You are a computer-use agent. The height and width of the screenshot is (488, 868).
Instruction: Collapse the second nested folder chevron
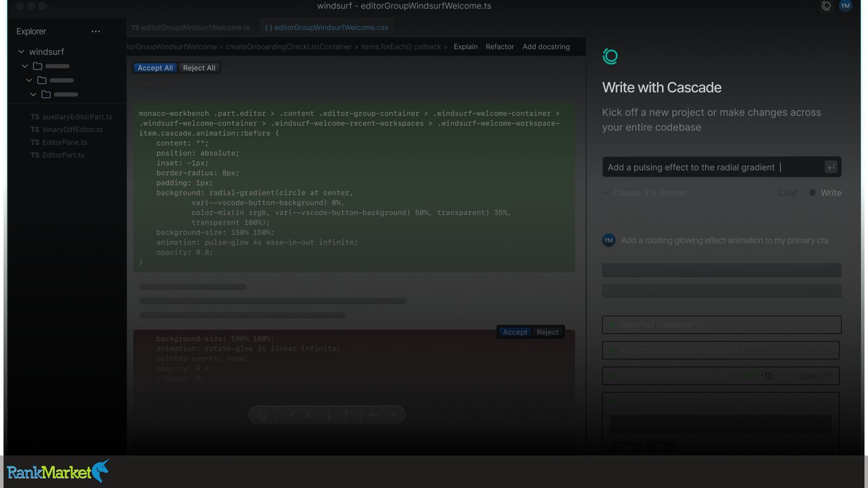click(29, 80)
